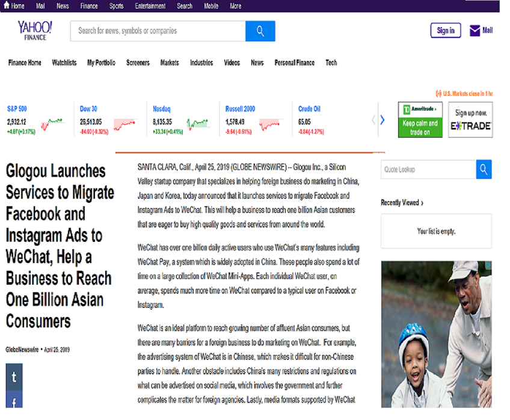The width and height of the screenshot is (510, 420).
Task: Open the News tab in the finance navigation
Action: click(257, 63)
